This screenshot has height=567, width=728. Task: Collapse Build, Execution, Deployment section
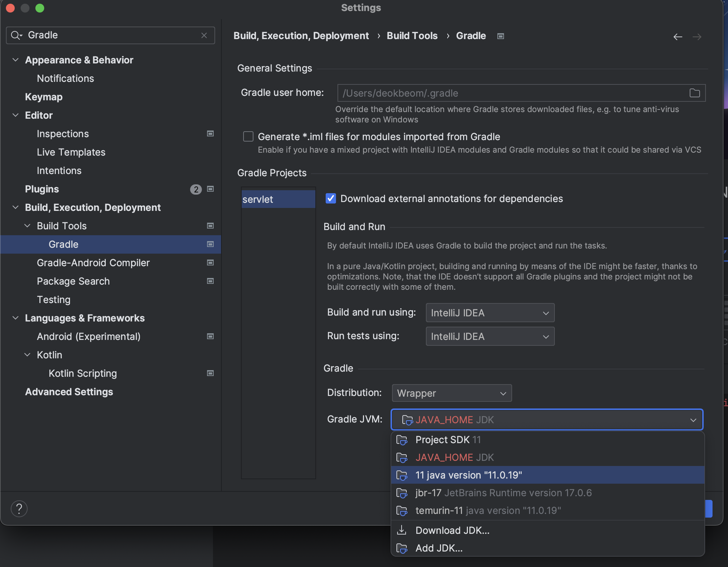(x=15, y=207)
